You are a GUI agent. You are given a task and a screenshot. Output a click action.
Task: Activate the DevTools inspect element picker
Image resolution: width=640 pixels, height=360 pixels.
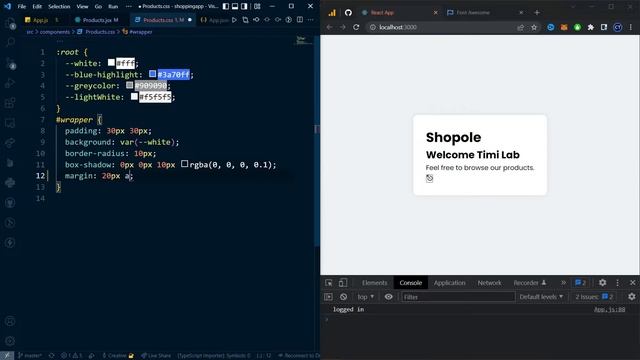pyautogui.click(x=329, y=283)
